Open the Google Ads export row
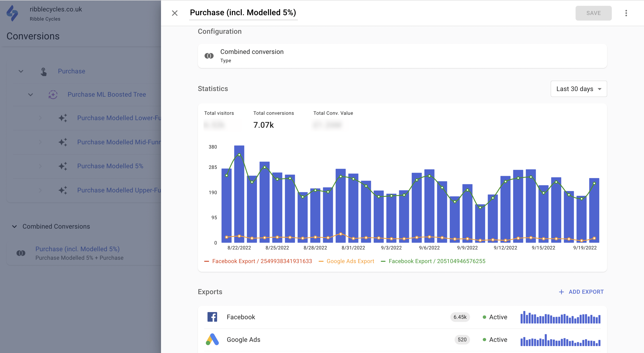 pyautogui.click(x=402, y=340)
